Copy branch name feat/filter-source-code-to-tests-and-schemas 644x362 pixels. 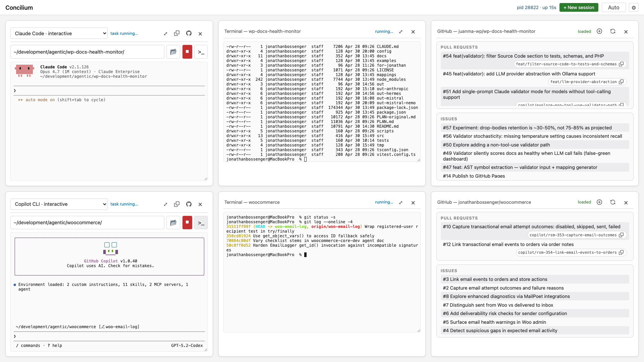pyautogui.click(x=621, y=64)
